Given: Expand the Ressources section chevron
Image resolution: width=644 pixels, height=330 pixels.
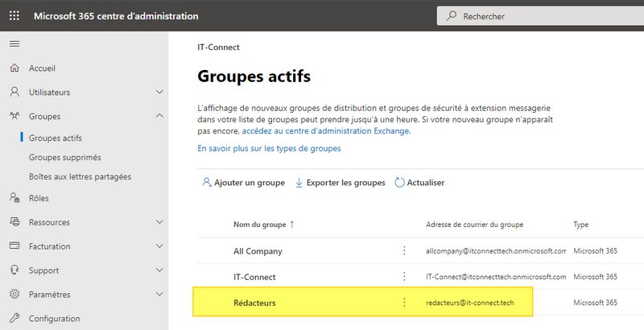Looking at the screenshot, I should [x=159, y=222].
